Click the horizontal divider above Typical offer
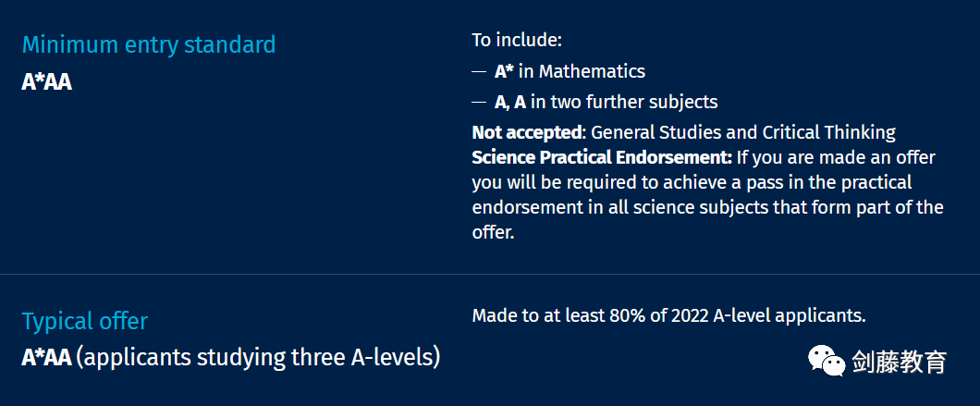The image size is (980, 406). [x=490, y=275]
